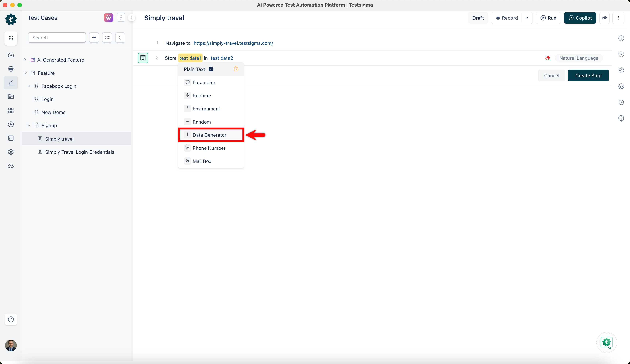Expand the AI Generated Feature folder
The image size is (630, 364).
click(x=25, y=60)
